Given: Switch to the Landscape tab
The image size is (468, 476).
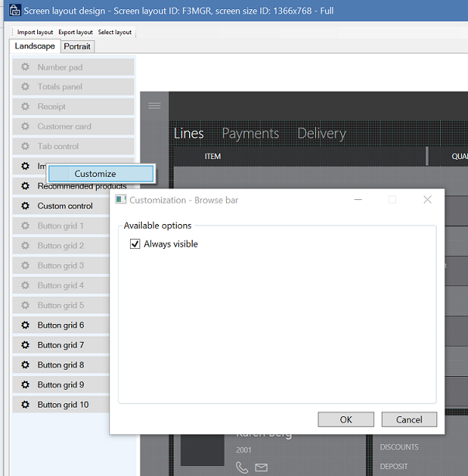Looking at the screenshot, I should [35, 47].
